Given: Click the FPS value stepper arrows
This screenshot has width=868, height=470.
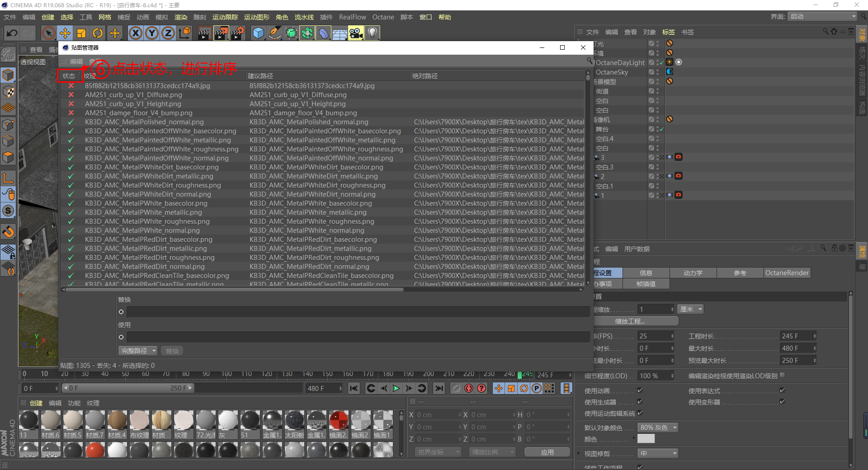Looking at the screenshot, I should pos(672,336).
